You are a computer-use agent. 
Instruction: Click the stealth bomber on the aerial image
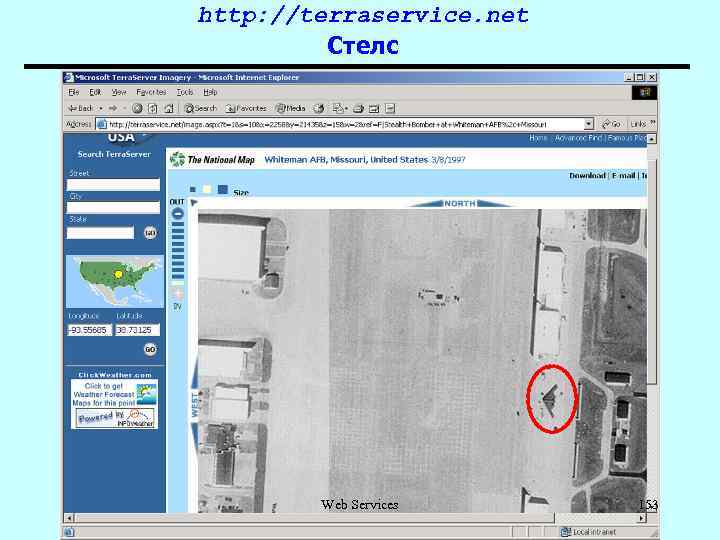tap(550, 399)
